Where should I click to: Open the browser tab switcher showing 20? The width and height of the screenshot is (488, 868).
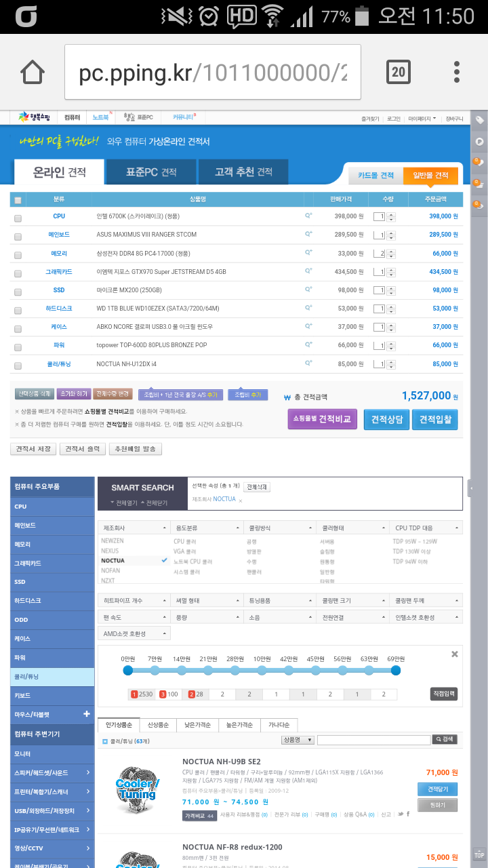coord(399,72)
